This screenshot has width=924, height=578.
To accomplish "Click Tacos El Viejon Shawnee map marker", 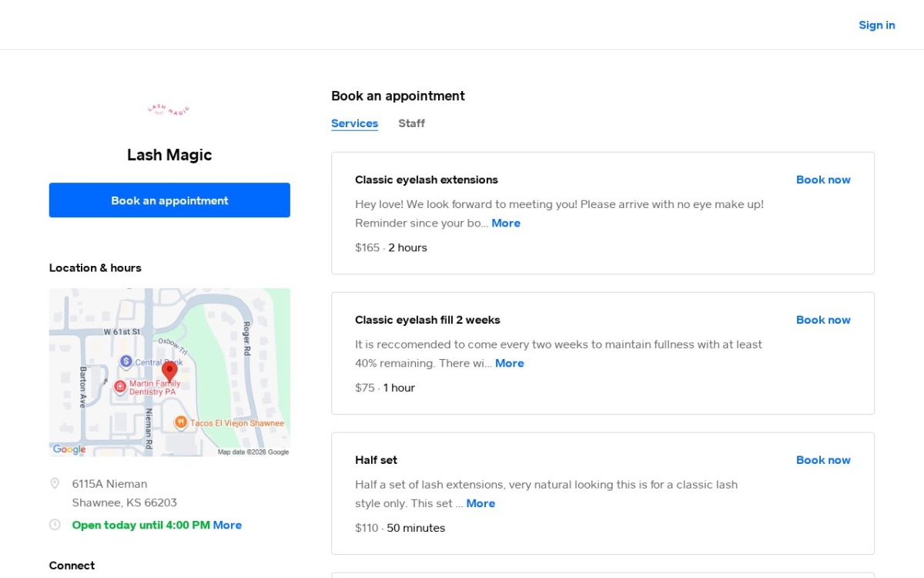I will point(181,422).
